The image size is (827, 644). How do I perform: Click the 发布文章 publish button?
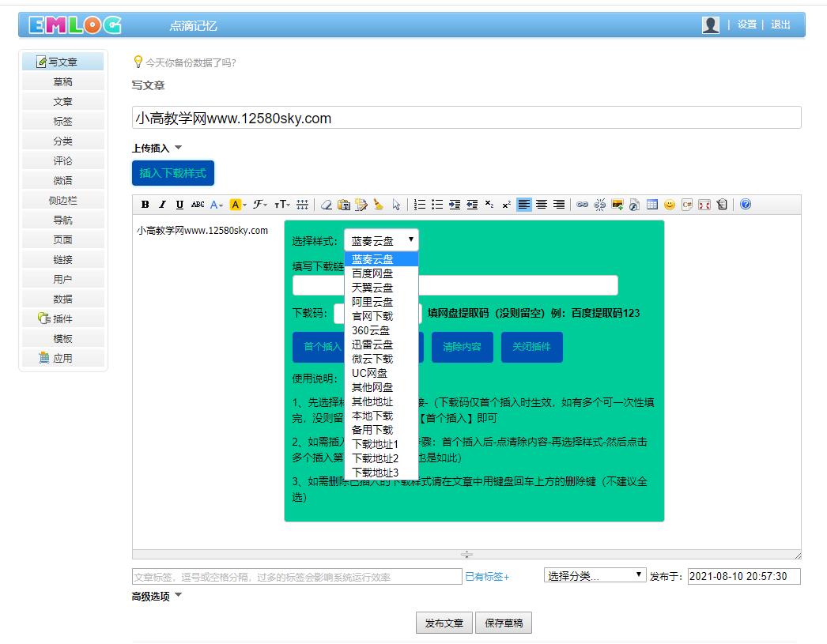[444, 623]
